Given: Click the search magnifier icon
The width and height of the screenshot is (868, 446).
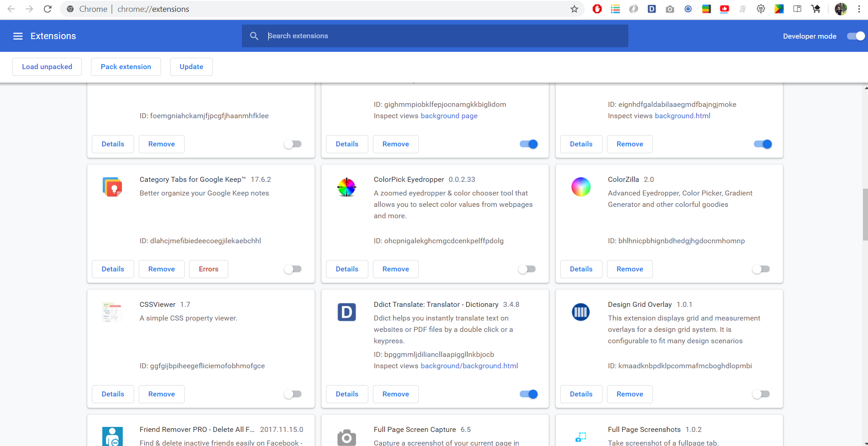Looking at the screenshot, I should [254, 36].
